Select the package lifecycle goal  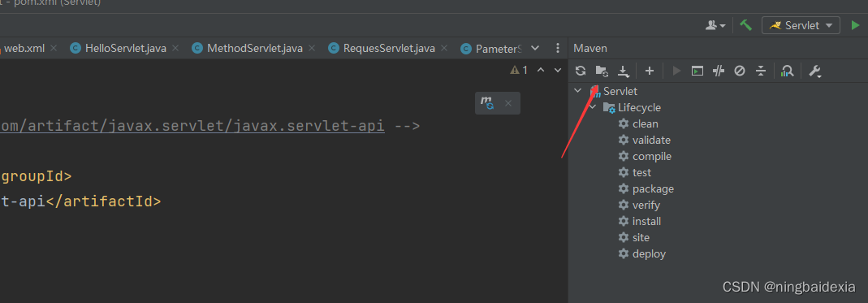(646, 189)
